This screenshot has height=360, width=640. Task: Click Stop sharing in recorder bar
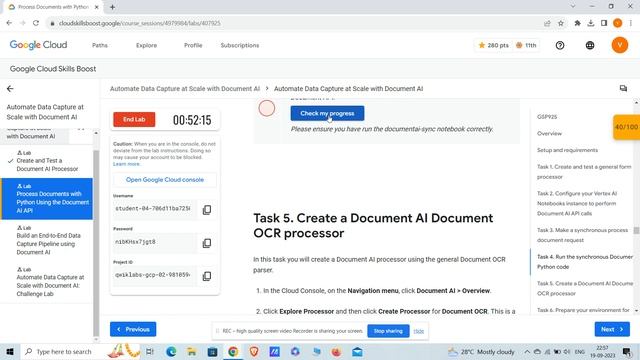[388, 331]
